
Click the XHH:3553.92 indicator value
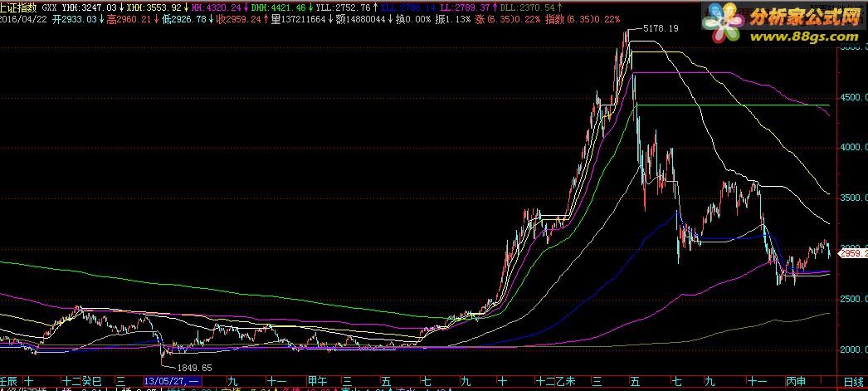[x=154, y=8]
